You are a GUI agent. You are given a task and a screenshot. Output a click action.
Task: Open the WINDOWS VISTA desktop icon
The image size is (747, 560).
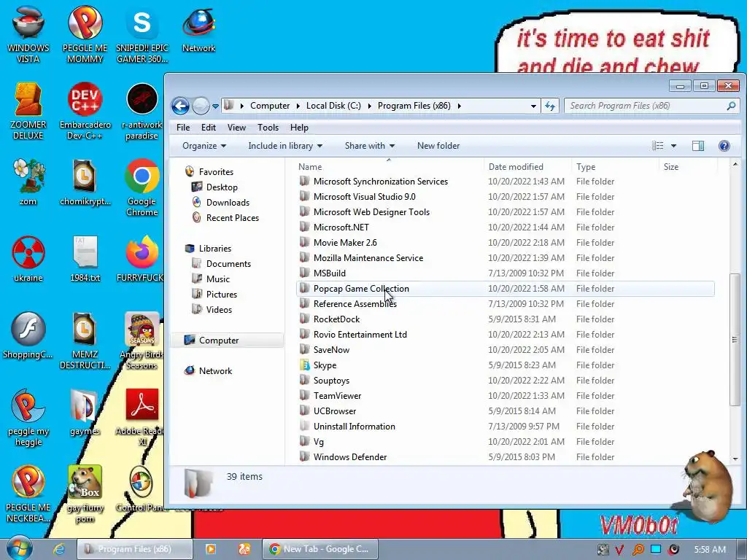(x=28, y=34)
